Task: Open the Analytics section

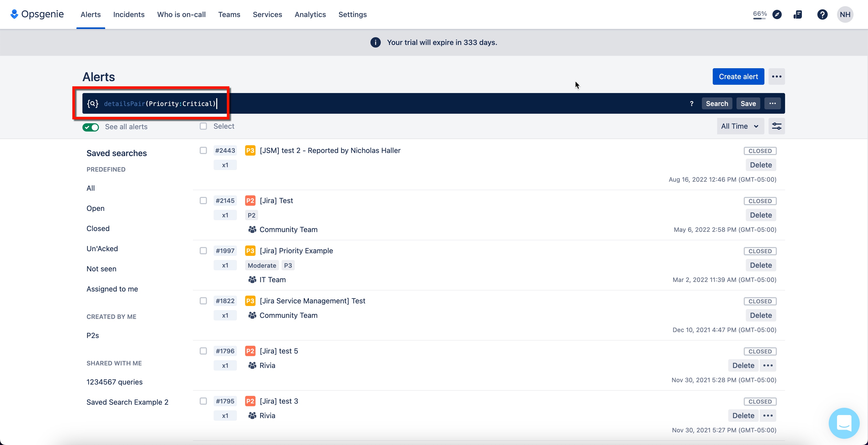Action: point(310,14)
